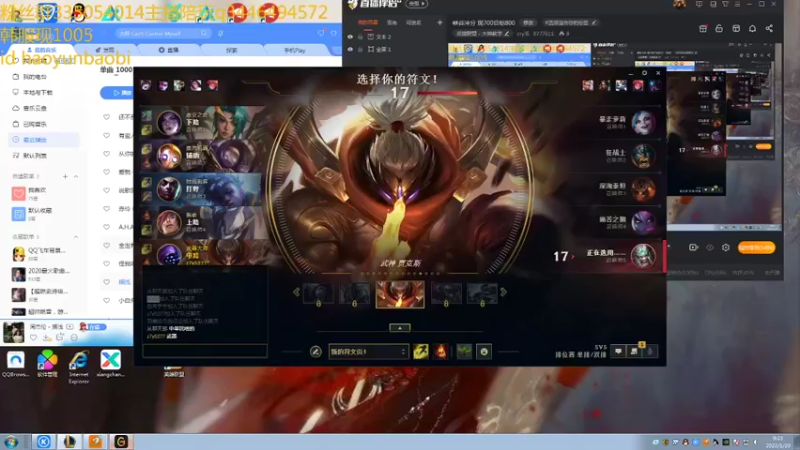Screen dimensions: 800x450
Task: Open the Windows Start menu
Action: pos(11,442)
